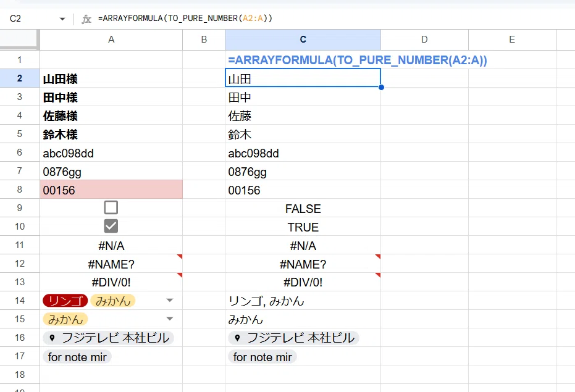Screen dimensions: 575x392
Task: Select cell A5 鈴木様
Action: (111, 134)
